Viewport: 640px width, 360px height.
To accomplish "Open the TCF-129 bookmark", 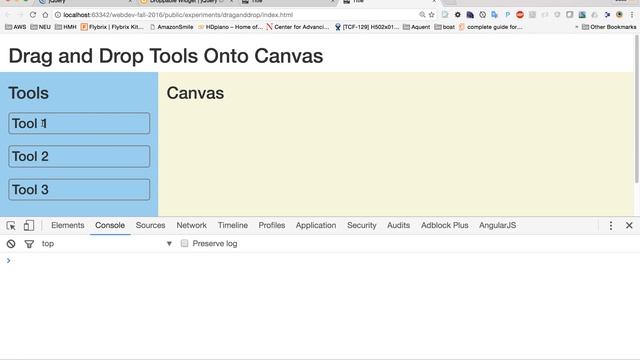I will click(x=367, y=27).
